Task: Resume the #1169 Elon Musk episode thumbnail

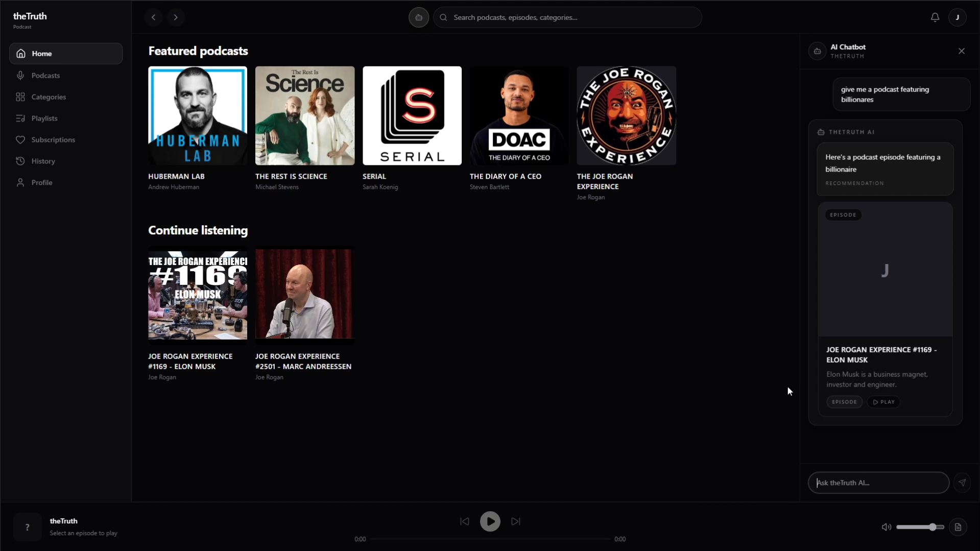Action: (198, 295)
